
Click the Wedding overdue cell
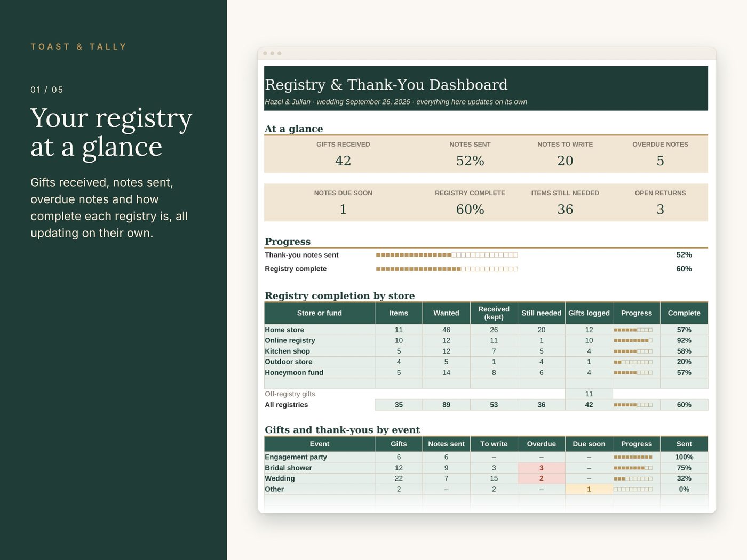coord(541,478)
